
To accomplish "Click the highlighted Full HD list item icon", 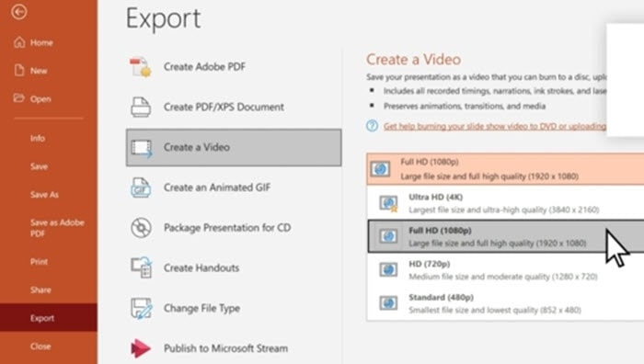I will [388, 236].
